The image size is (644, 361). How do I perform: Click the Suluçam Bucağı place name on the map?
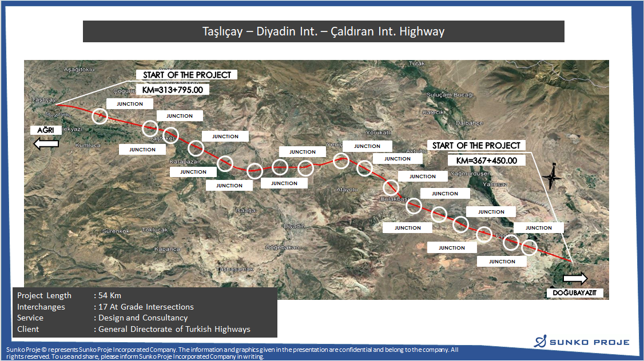(x=447, y=94)
